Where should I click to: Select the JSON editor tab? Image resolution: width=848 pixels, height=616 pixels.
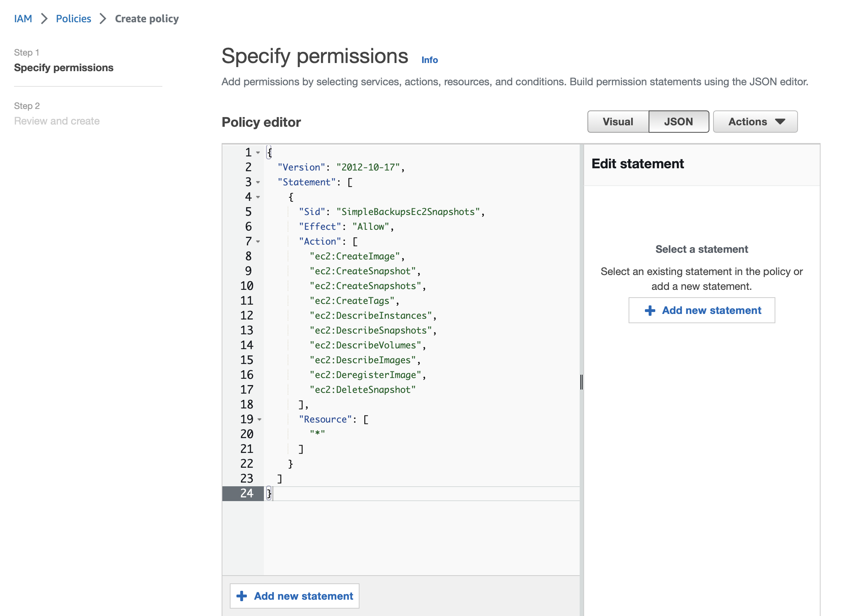(x=678, y=121)
